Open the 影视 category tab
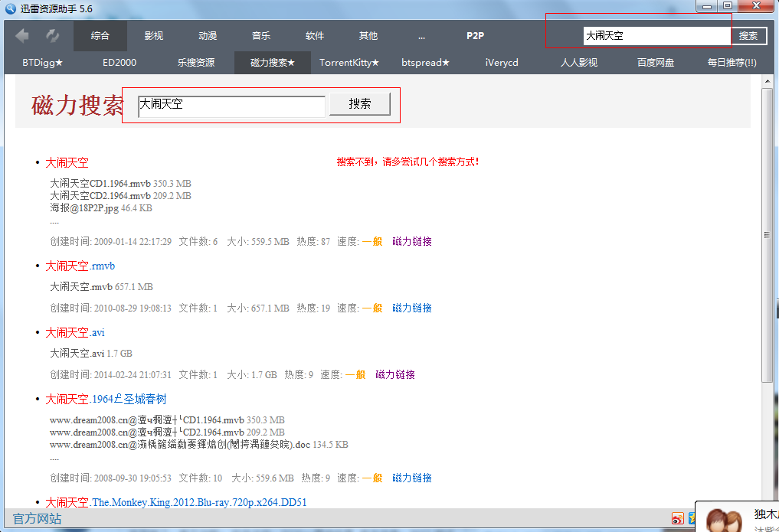 153,36
